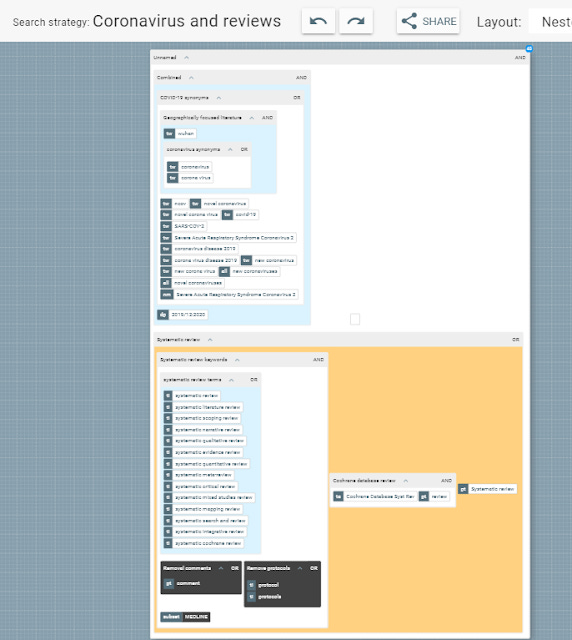Click ti tag of systematic scoping review
The height and width of the screenshot is (640, 572).
click(168, 418)
